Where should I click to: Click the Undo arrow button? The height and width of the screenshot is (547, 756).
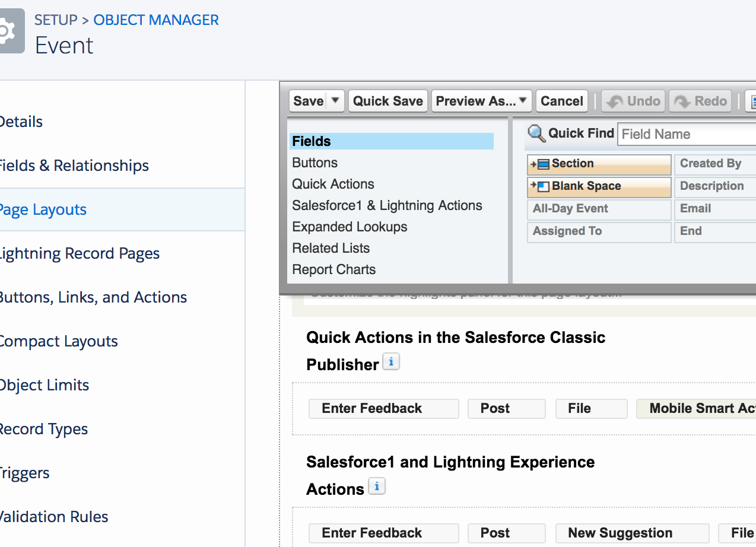click(x=634, y=101)
